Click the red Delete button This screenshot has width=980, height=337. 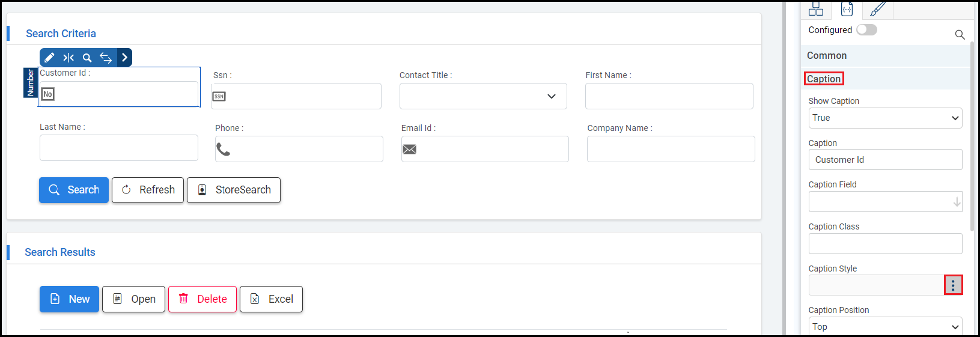[202, 299]
